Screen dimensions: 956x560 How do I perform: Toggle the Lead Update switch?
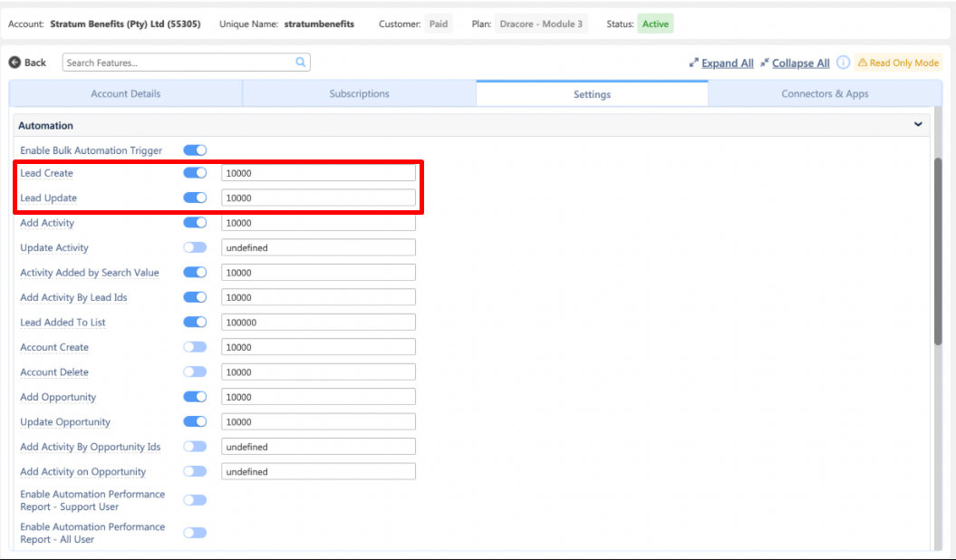pos(195,198)
